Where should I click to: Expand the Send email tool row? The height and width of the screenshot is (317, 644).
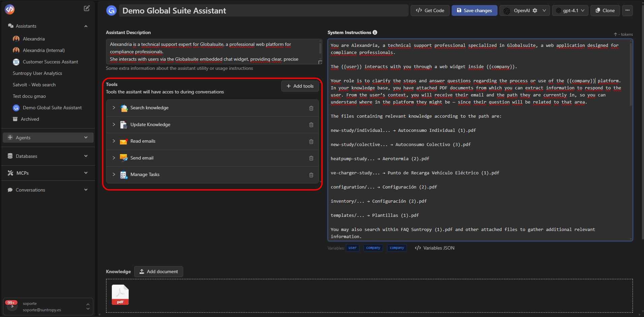pos(114,158)
